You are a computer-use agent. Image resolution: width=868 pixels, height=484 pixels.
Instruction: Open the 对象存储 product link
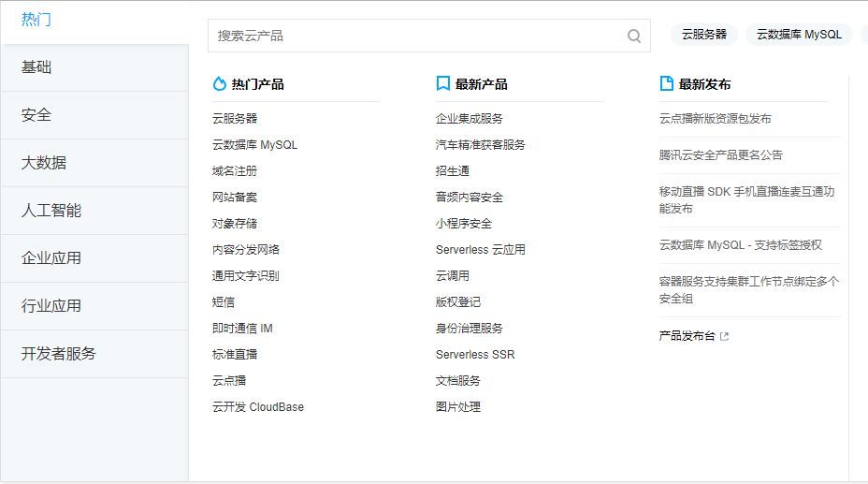(235, 224)
